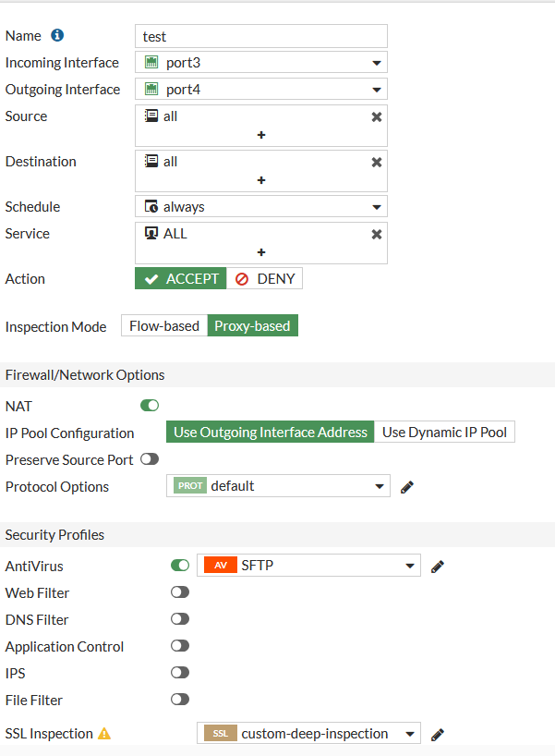Switch the inspection mode to Flow-based

click(x=164, y=326)
